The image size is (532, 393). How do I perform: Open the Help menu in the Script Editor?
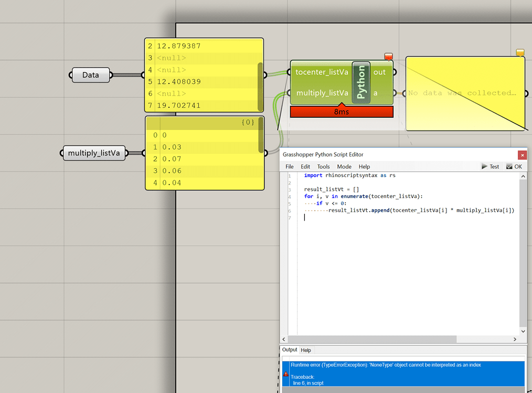click(x=364, y=167)
